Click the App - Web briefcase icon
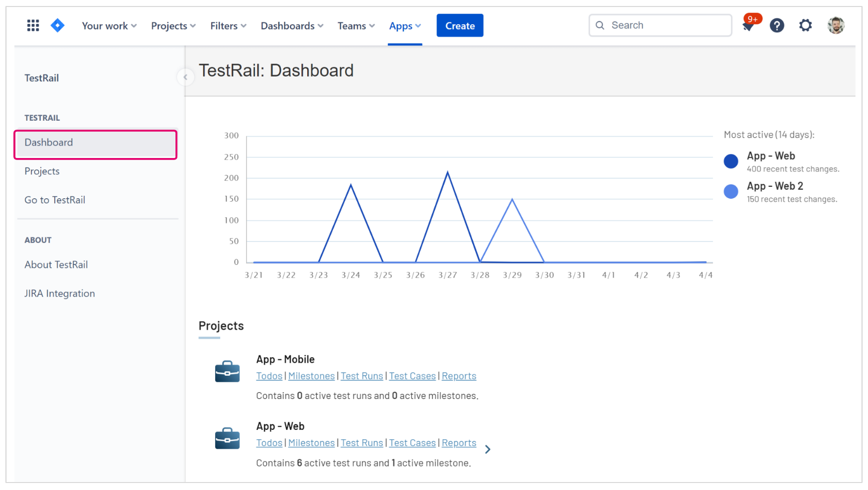Image resolution: width=868 pixels, height=490 pixels. (227, 438)
